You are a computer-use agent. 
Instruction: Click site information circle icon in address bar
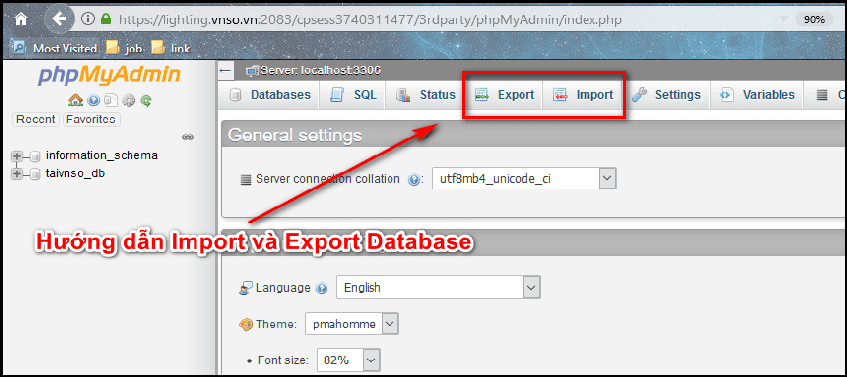pyautogui.click(x=88, y=19)
